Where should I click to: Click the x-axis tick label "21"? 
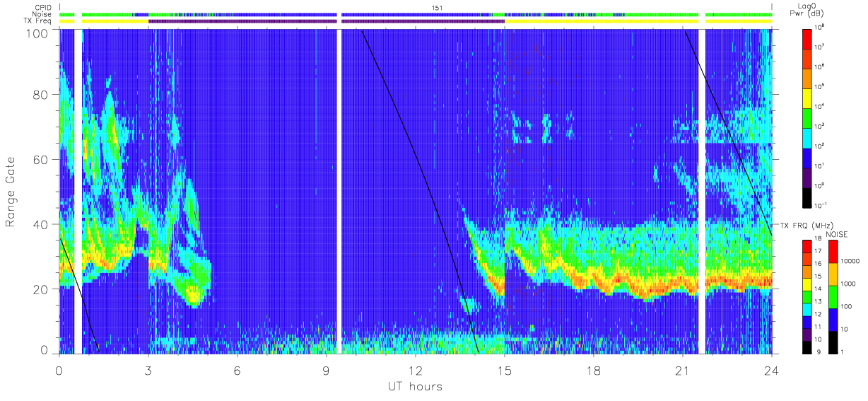tap(682, 371)
